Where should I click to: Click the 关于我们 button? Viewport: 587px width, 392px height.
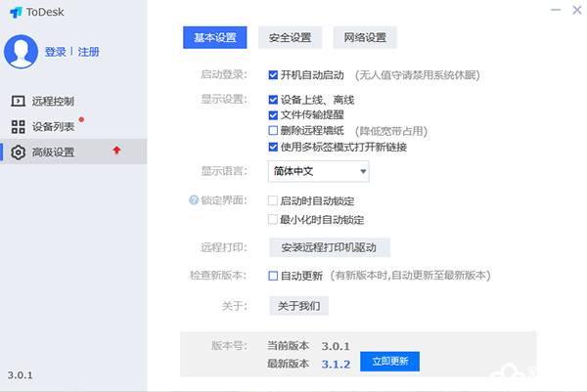coord(299,306)
